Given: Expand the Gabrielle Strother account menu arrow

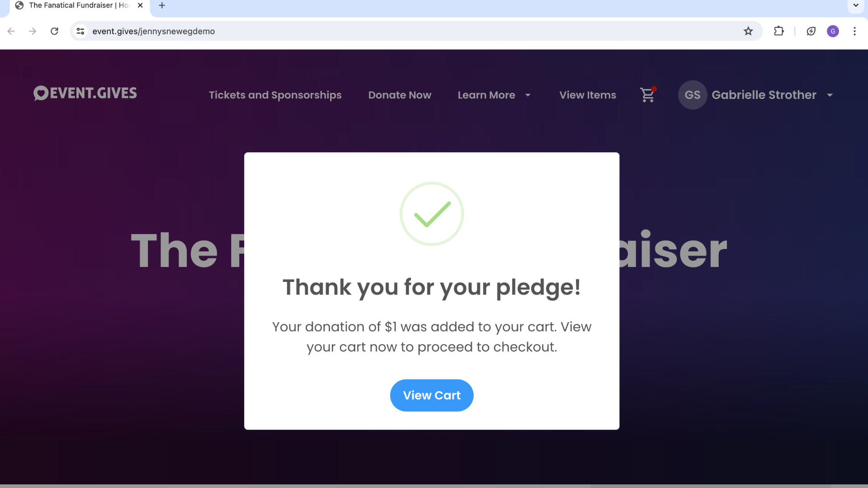Looking at the screenshot, I should 830,95.
